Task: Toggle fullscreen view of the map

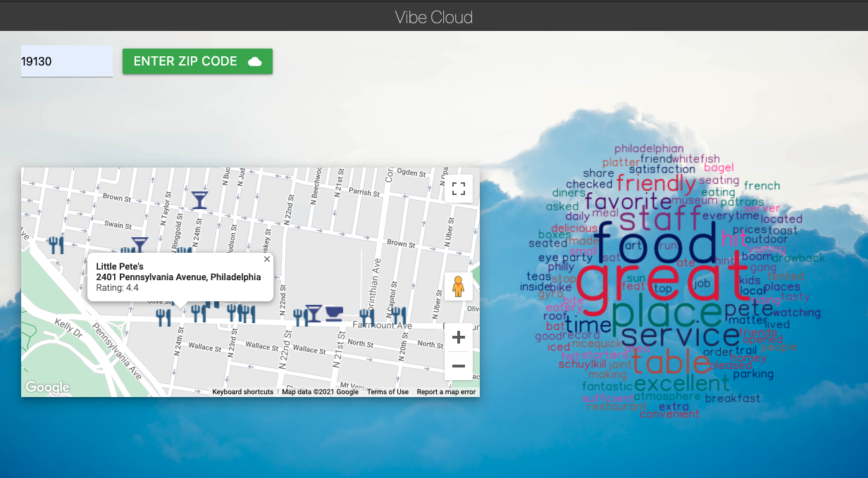Action: [459, 189]
